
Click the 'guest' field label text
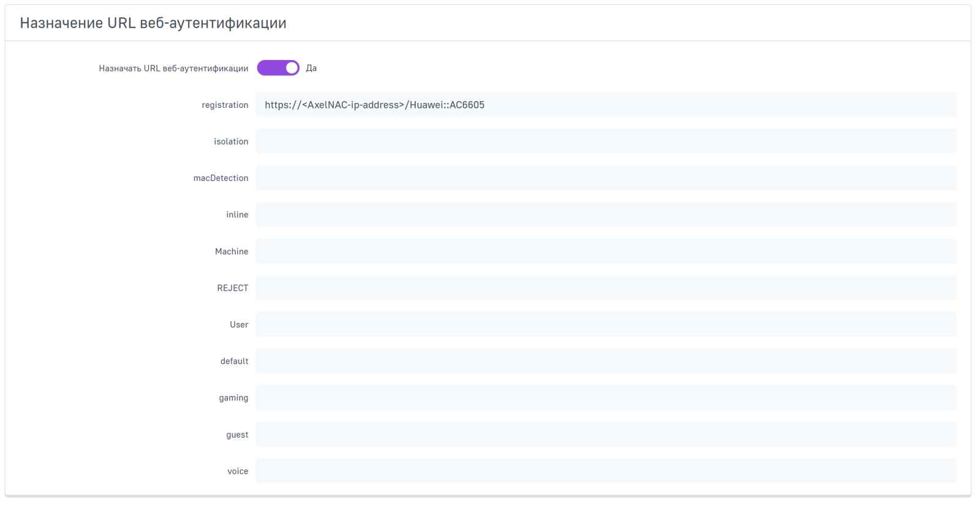coord(237,435)
